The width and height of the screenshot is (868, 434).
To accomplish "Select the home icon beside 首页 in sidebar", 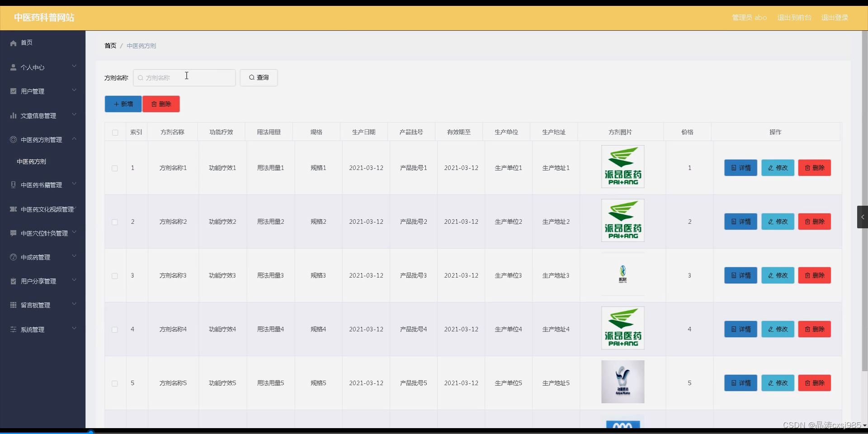I will tap(13, 42).
